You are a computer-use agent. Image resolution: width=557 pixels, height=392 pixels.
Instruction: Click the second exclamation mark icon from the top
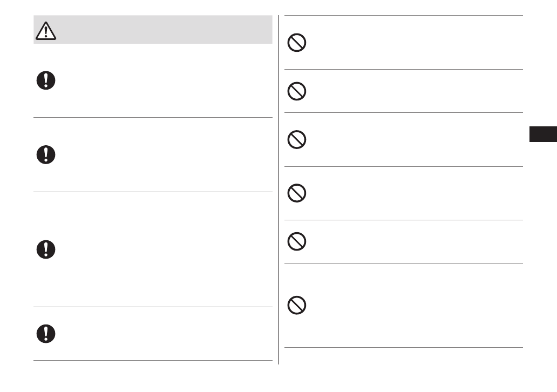[46, 155]
